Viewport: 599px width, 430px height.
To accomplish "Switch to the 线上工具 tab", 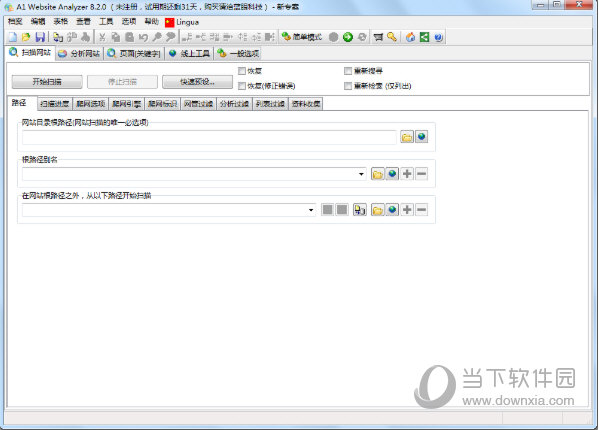I will coord(189,53).
